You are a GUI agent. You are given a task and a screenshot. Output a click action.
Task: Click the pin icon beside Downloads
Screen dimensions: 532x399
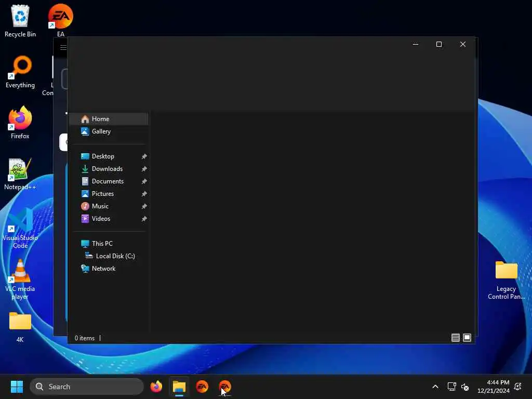click(x=144, y=169)
